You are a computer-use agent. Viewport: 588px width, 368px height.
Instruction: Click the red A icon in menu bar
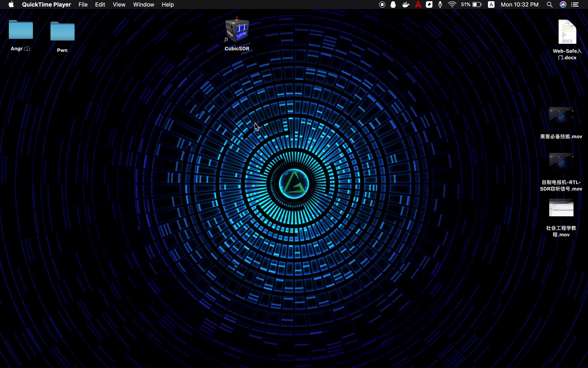click(418, 4)
